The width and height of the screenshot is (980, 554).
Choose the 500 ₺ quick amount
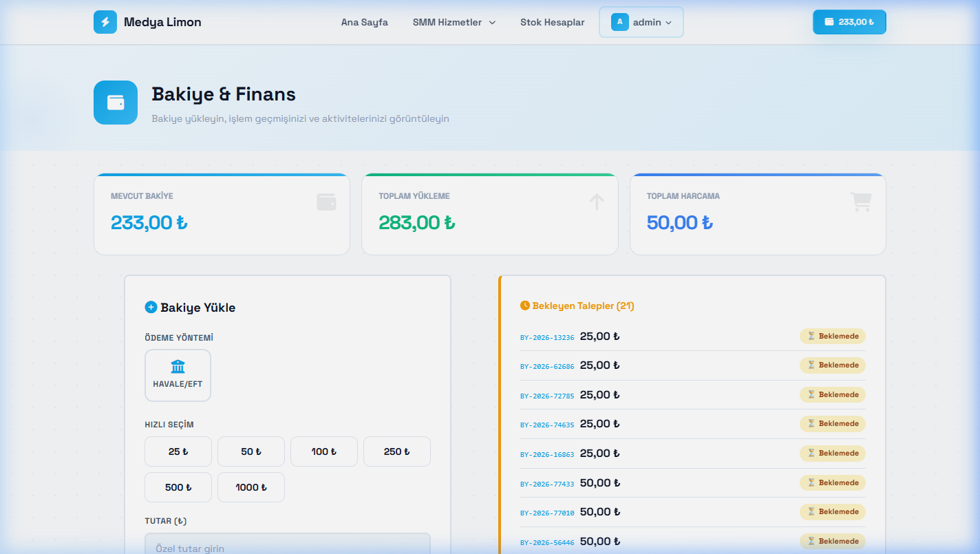(178, 487)
